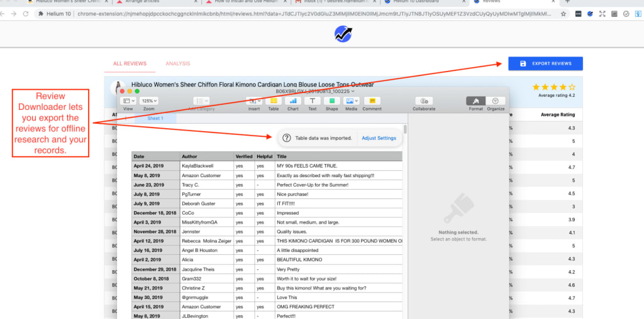644x319 pixels.
Task: Open the Insert dropdown in Numbers toolbar
Action: coord(254,101)
